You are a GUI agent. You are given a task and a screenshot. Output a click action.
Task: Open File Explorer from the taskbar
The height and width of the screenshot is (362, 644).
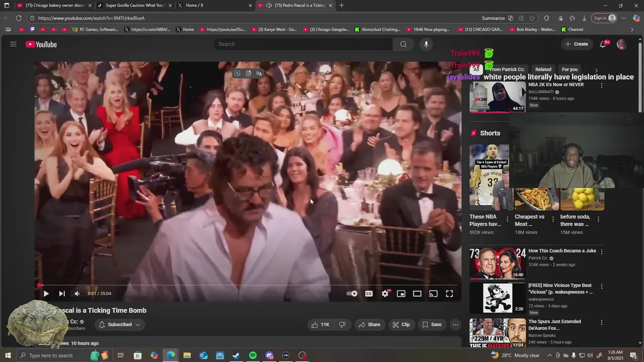point(187,355)
